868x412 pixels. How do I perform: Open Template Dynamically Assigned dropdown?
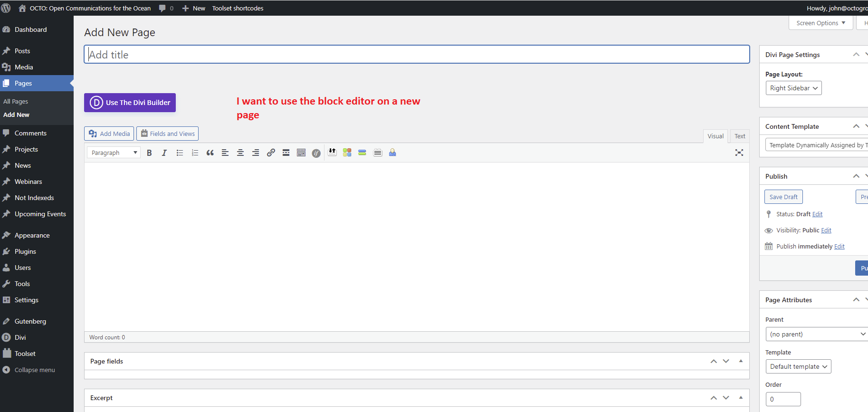(817, 145)
